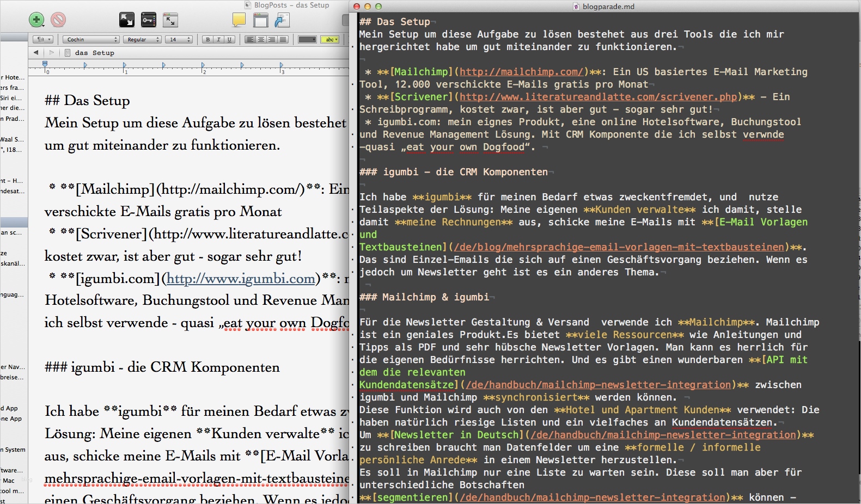Click the blank window icon next to the yellow note
Image resolution: width=861 pixels, height=504 pixels.
click(260, 20)
